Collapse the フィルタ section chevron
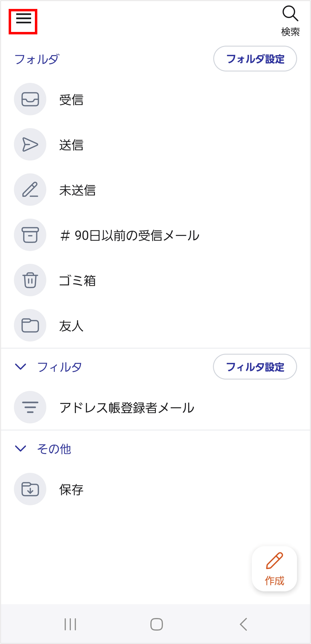 click(x=21, y=367)
